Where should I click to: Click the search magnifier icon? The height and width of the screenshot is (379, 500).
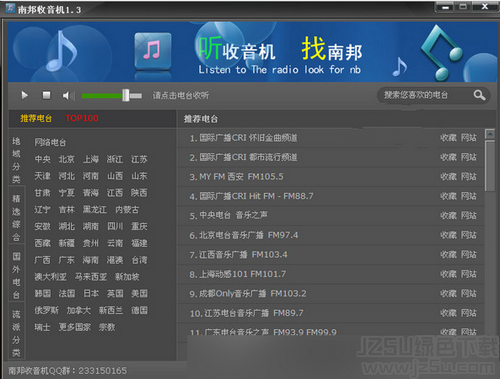(479, 95)
